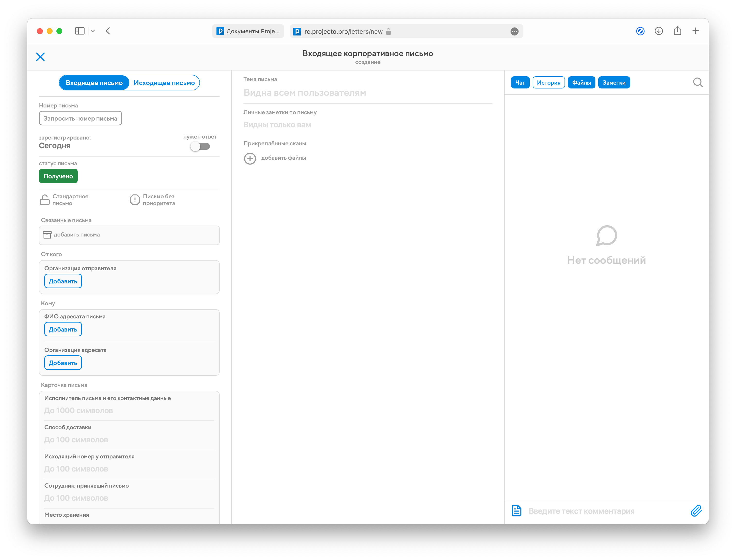
Task: Click the exclamation priority icon
Action: click(135, 200)
